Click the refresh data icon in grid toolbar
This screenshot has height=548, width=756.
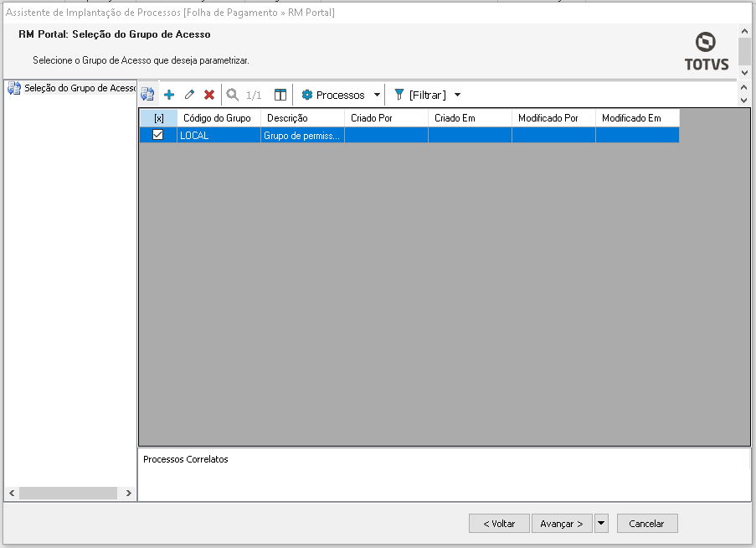(147, 95)
